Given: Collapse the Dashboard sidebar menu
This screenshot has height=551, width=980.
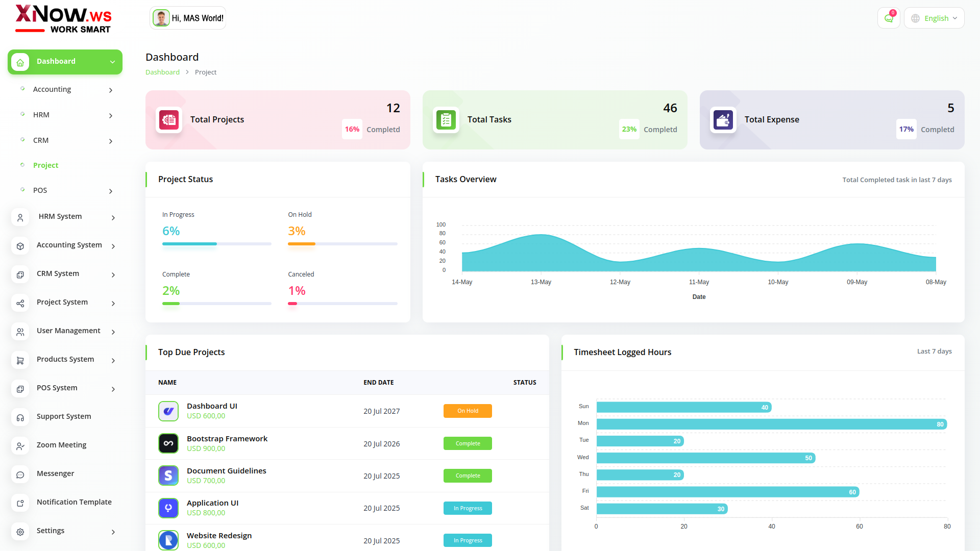Looking at the screenshot, I should tap(112, 62).
